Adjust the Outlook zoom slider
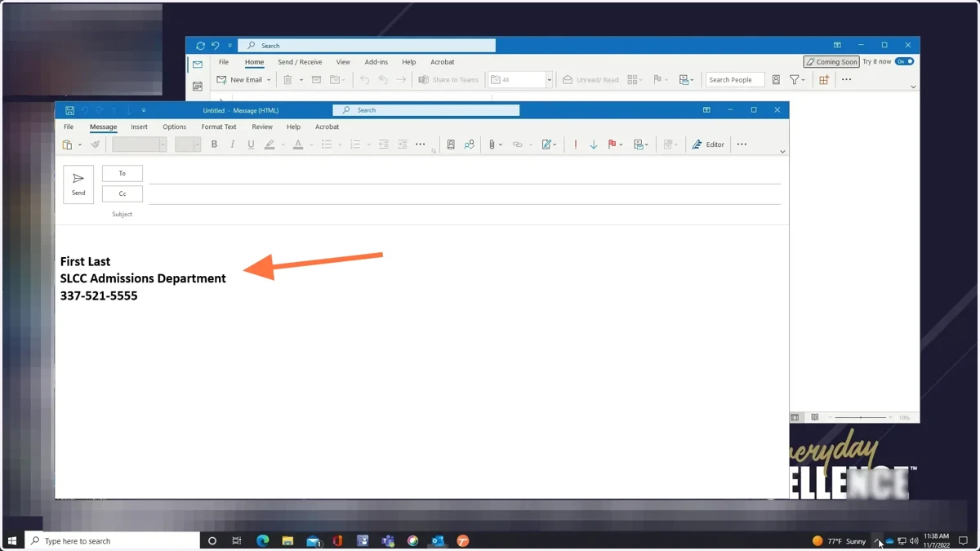 [861, 418]
